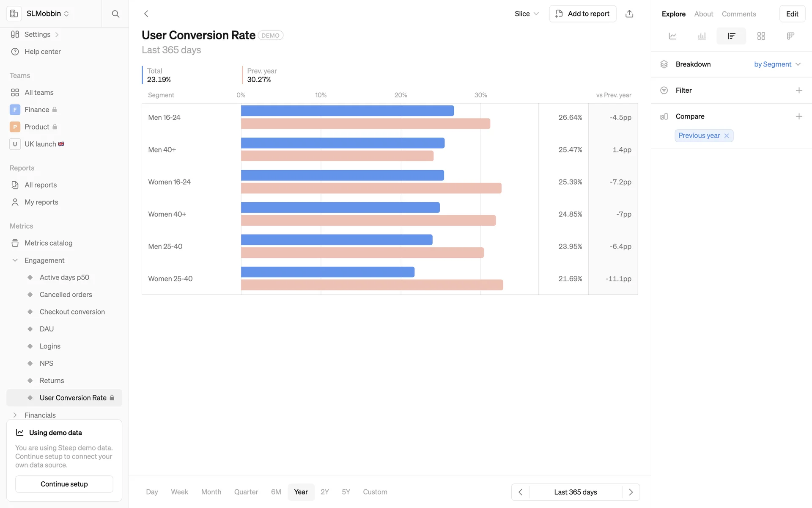Viewport: 812px width, 508px height.
Task: Add a filter with plus icon
Action: 798,90
